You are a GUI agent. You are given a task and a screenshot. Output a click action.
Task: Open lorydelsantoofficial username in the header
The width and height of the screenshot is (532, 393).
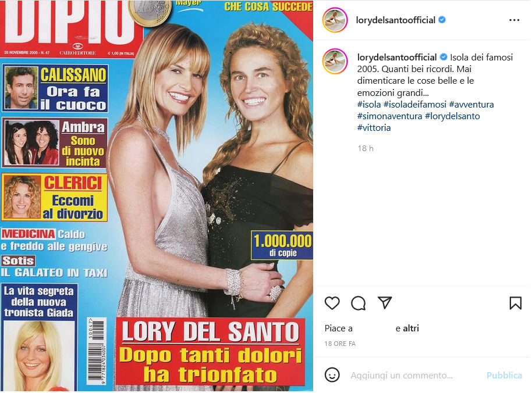(x=395, y=20)
